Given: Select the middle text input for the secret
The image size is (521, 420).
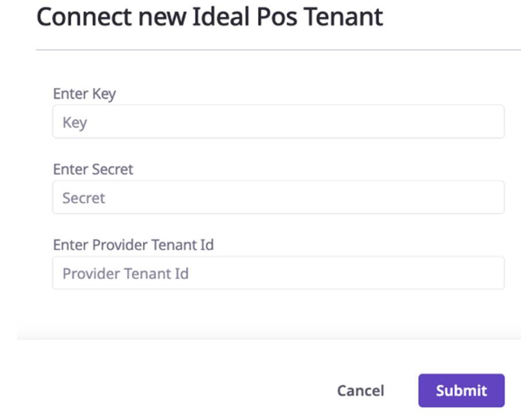Looking at the screenshot, I should click(278, 197).
